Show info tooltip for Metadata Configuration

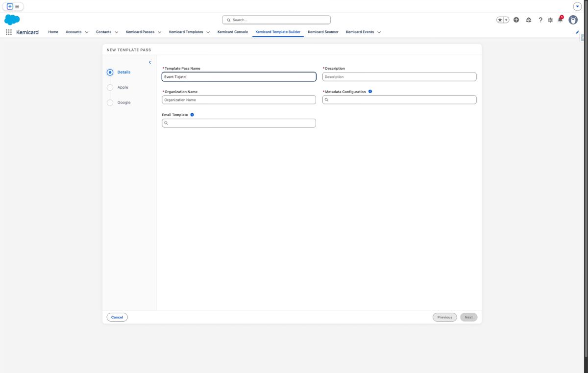tap(370, 92)
